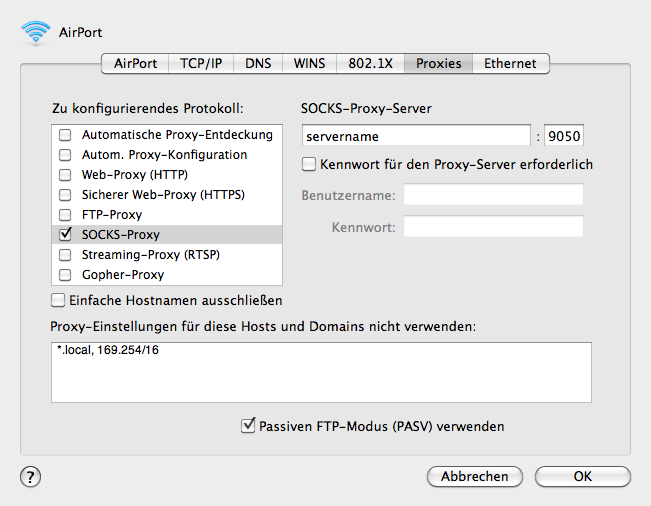Open the TCP/IP tab
This screenshot has width=651, height=506.
pyautogui.click(x=201, y=64)
